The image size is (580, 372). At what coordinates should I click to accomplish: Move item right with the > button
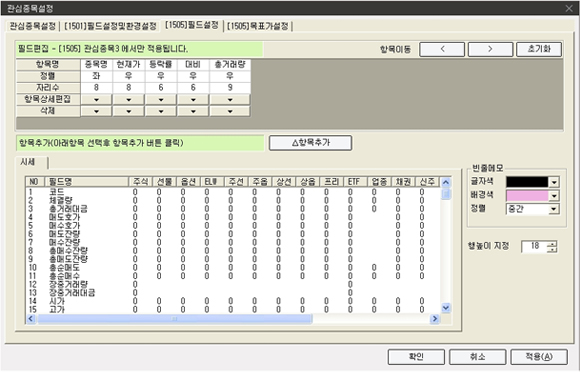(x=490, y=49)
